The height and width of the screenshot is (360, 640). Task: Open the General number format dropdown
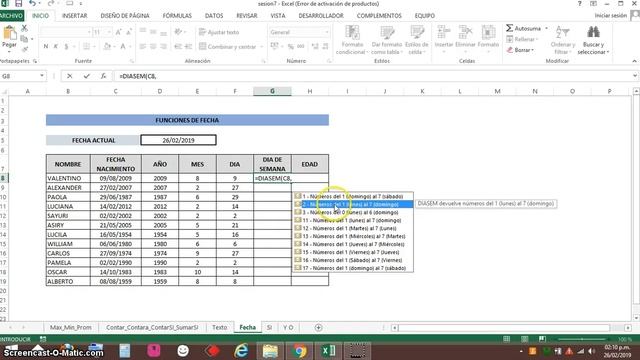click(x=326, y=32)
